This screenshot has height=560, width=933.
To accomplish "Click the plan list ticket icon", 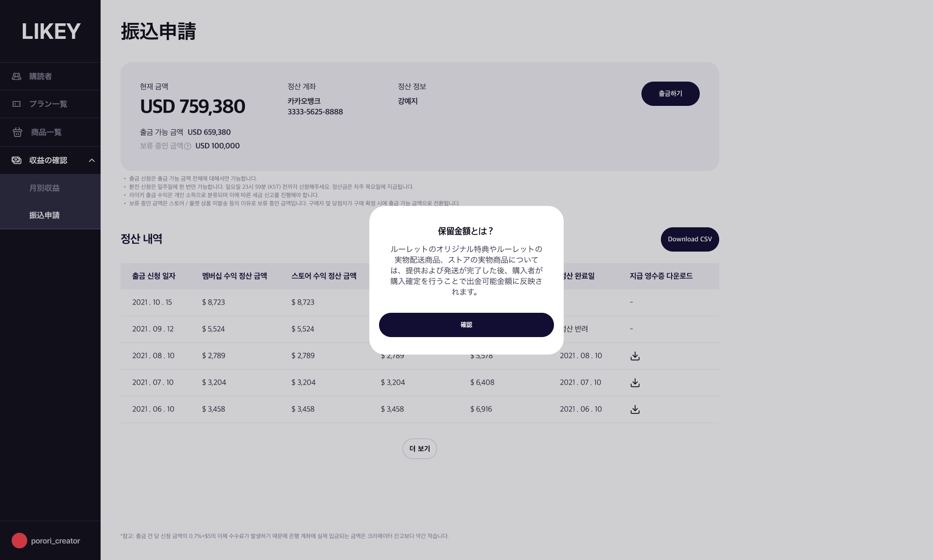I will tap(17, 104).
